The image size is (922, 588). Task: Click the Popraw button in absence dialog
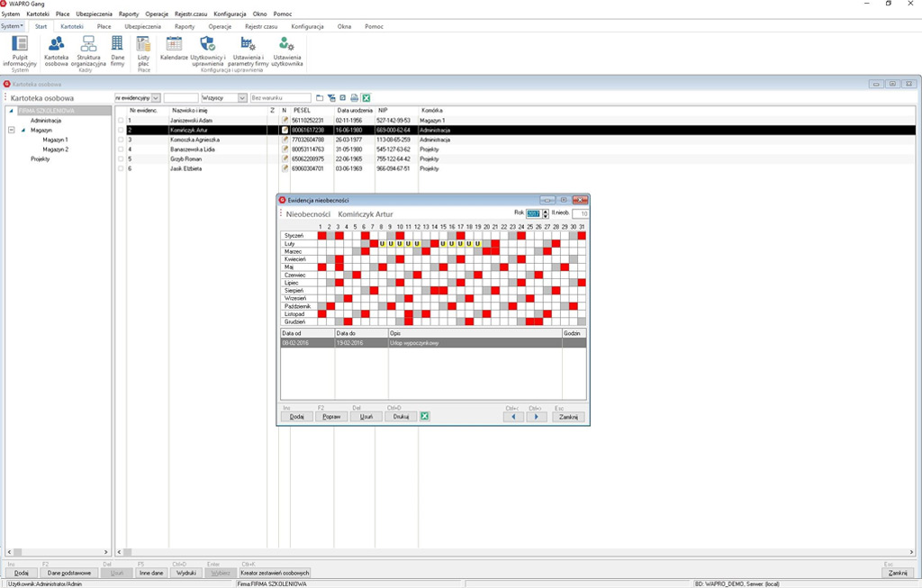pyautogui.click(x=331, y=416)
